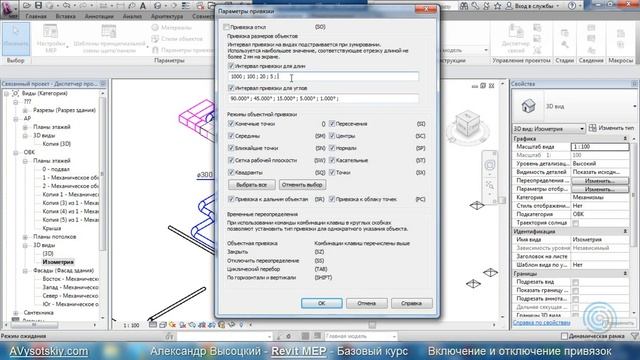The image size is (640, 360).
Task: Click the 'Отмена' button
Action: point(367,303)
